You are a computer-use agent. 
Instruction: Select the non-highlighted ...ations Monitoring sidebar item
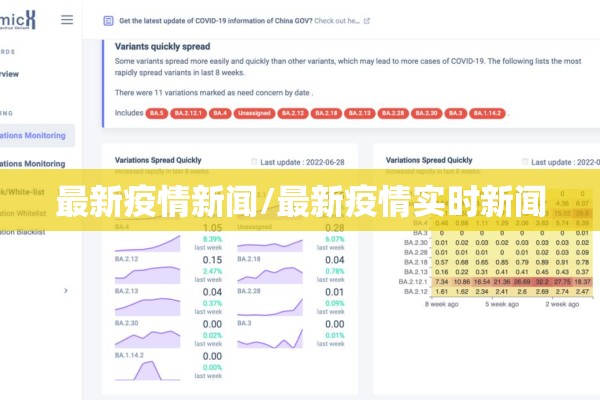[33, 163]
